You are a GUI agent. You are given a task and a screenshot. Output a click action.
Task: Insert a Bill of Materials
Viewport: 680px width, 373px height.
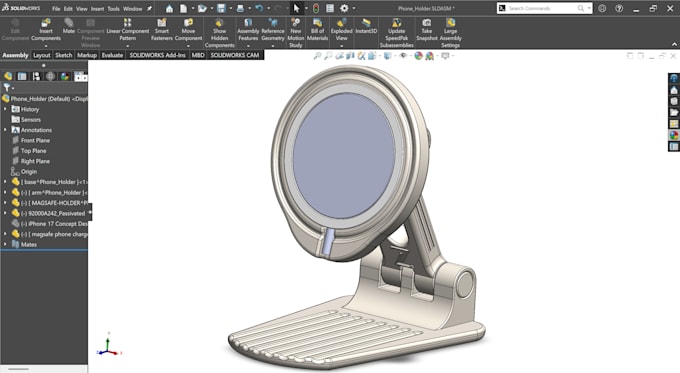click(317, 30)
